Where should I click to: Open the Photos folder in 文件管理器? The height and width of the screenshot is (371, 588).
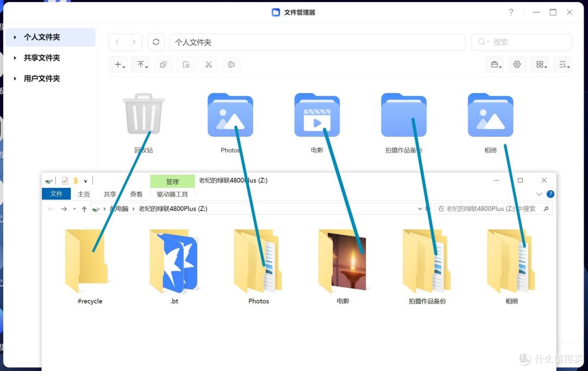(230, 115)
